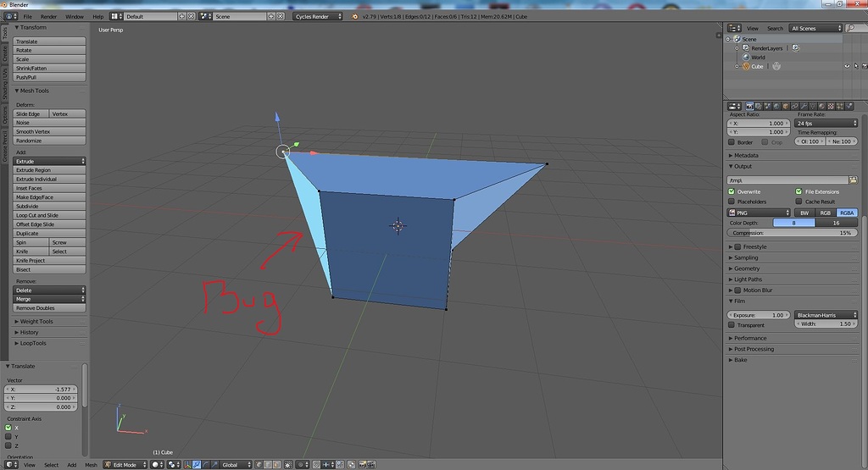Viewport: 868px width, 470px height.
Task: Open the Window menu
Action: [x=75, y=17]
